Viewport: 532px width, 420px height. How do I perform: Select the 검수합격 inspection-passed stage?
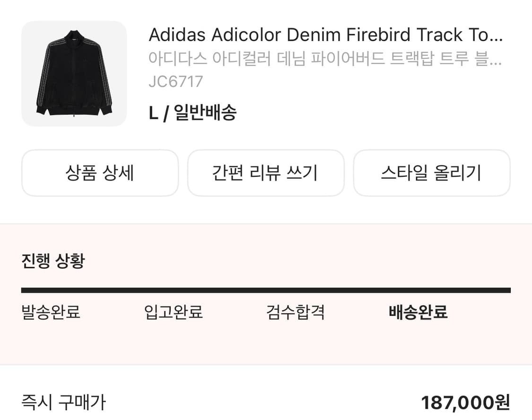pyautogui.click(x=295, y=312)
